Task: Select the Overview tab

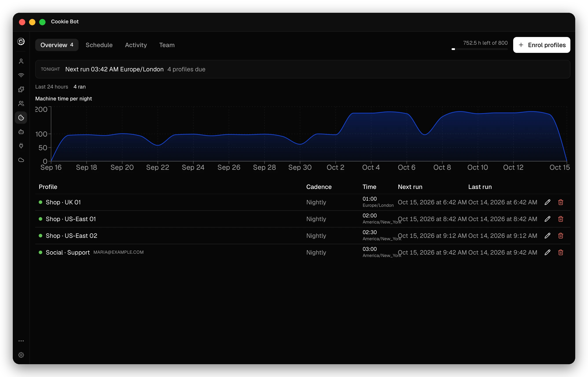Action: pyautogui.click(x=57, y=45)
